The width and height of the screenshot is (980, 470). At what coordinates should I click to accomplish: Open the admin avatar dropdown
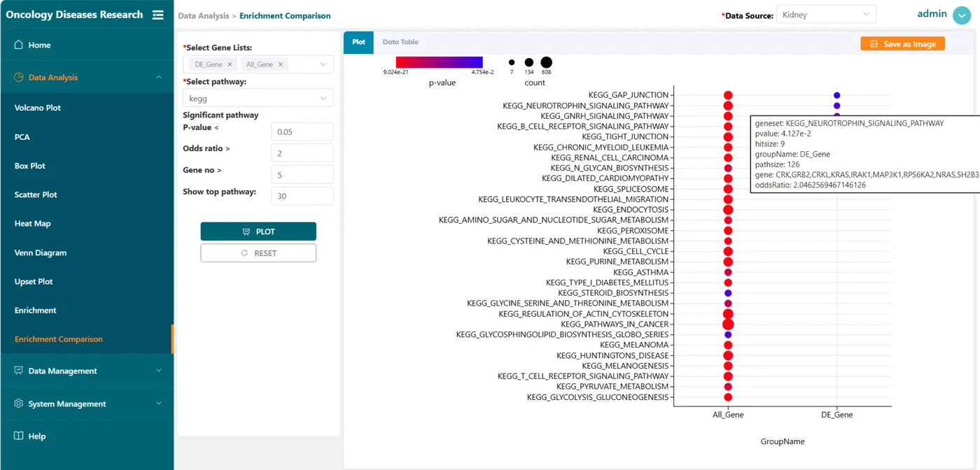962,15
